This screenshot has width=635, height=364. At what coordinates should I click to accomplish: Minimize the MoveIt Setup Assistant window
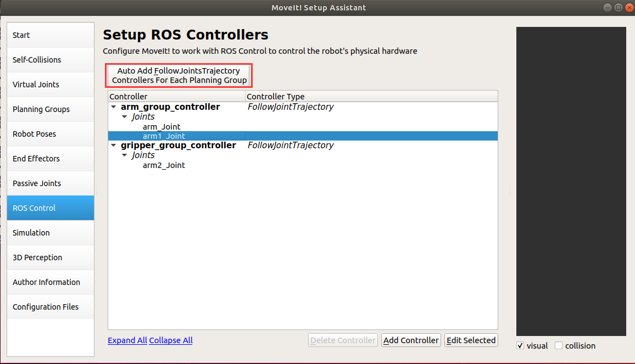(607, 8)
